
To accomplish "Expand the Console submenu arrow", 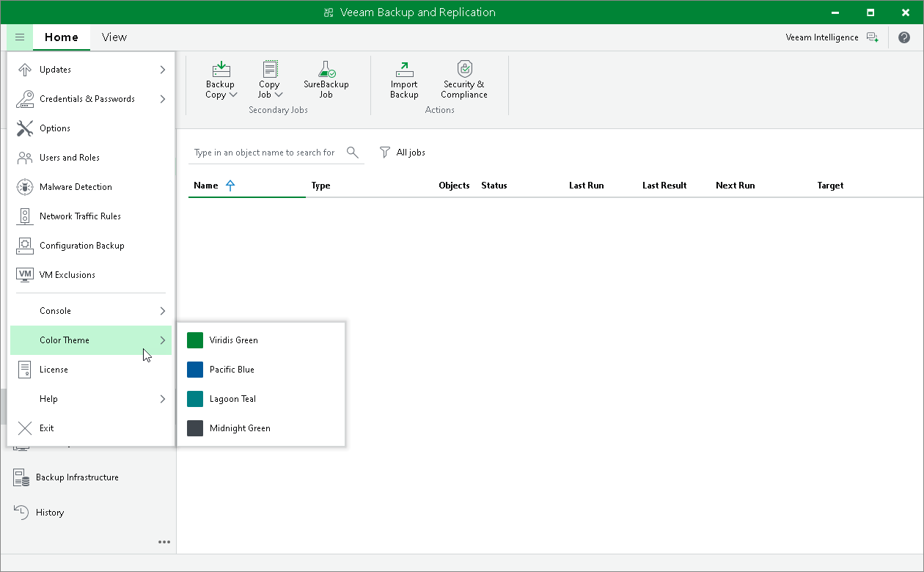I will [x=162, y=311].
